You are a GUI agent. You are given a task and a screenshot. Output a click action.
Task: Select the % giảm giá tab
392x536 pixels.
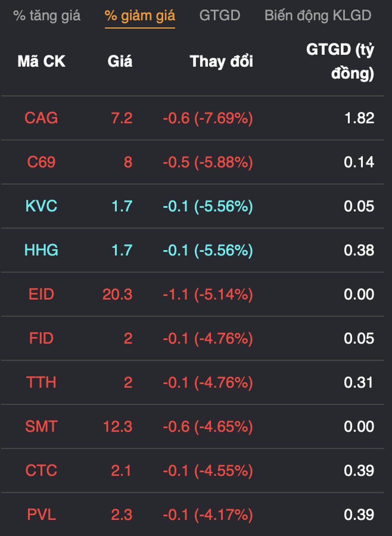coord(140,16)
